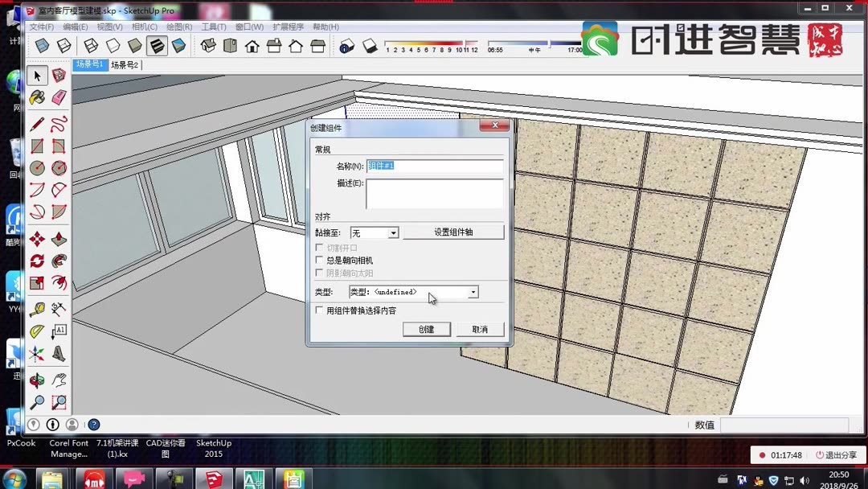Screen dimensions: 868x489
Task: Expand the 类型 undefined type dropdown
Action: click(473, 293)
